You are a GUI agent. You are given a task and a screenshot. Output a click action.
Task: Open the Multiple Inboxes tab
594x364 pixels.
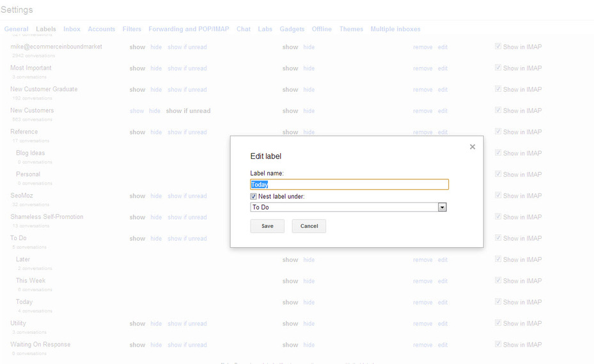[x=395, y=29]
